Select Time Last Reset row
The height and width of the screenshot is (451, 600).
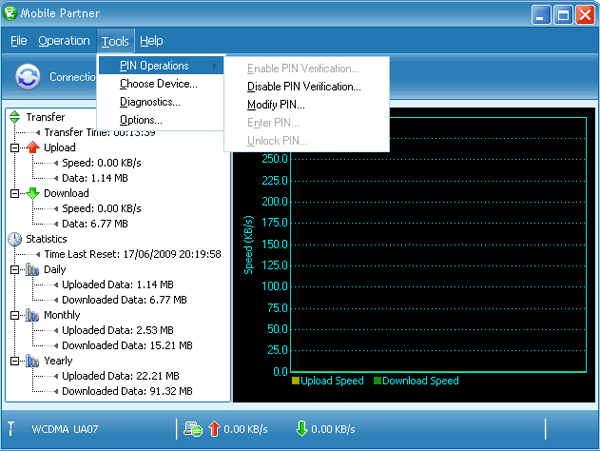(x=133, y=254)
